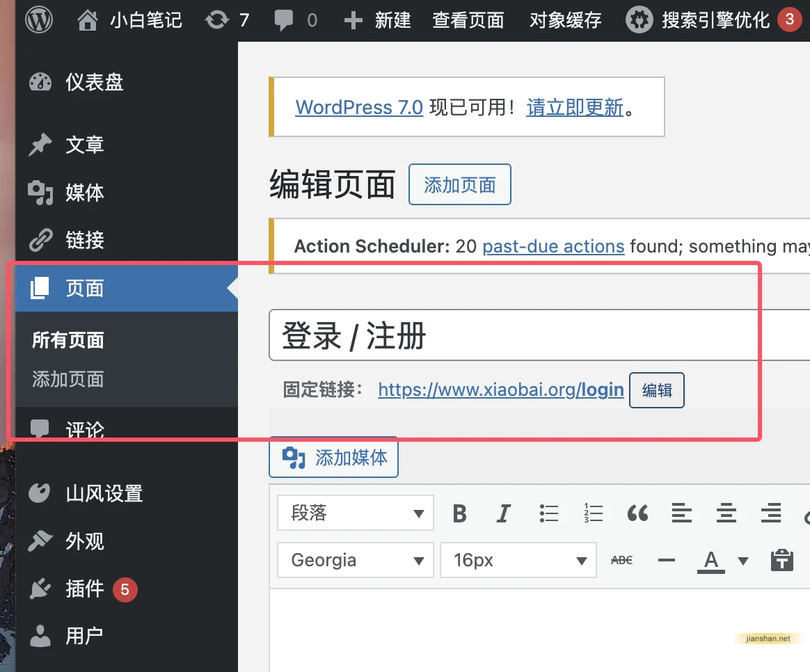Click the 山风设置 palette icon

click(40, 493)
